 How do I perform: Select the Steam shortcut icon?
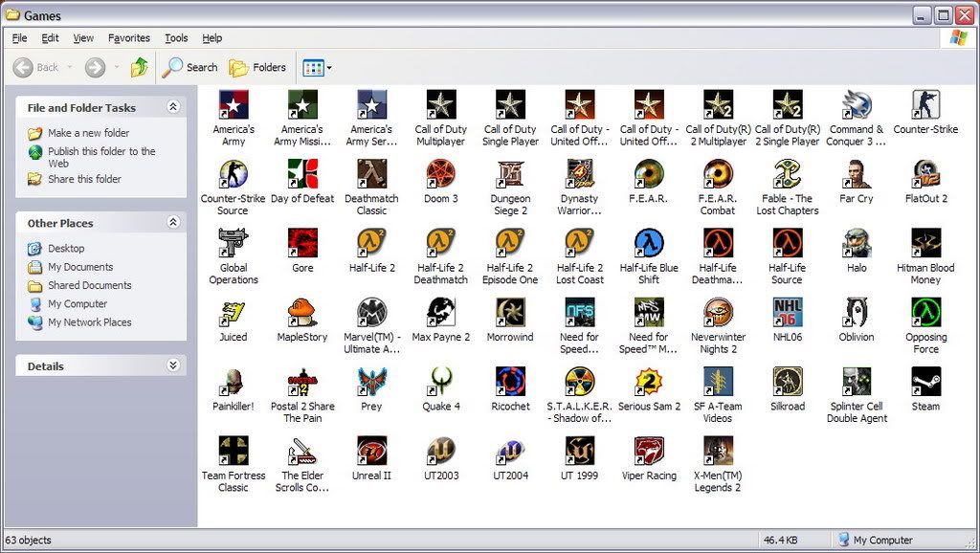[925, 382]
